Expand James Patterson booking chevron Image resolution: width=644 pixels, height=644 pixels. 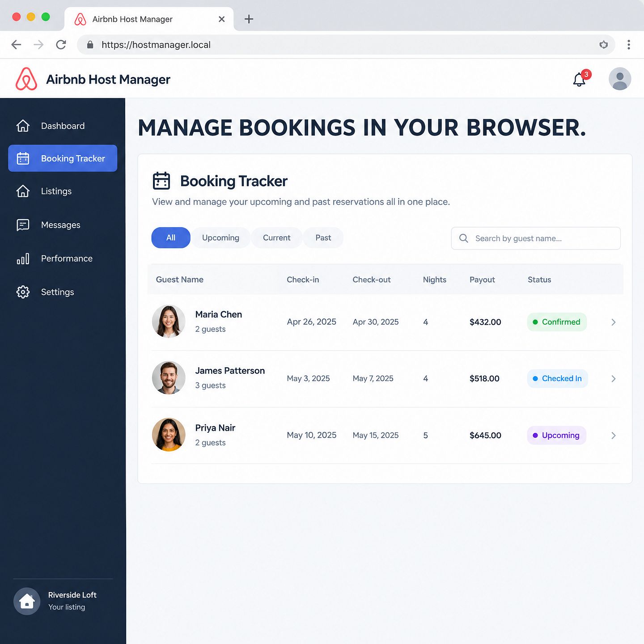[614, 379]
